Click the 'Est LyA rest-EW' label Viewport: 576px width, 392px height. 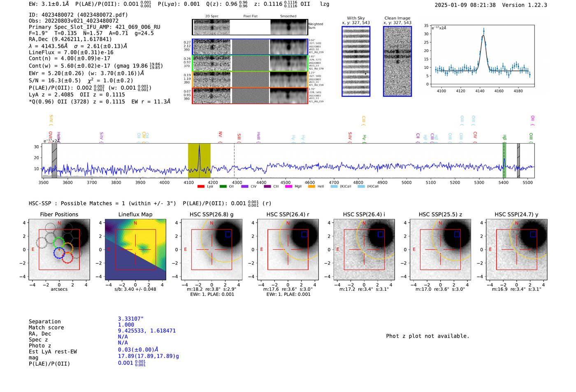click(x=53, y=352)
